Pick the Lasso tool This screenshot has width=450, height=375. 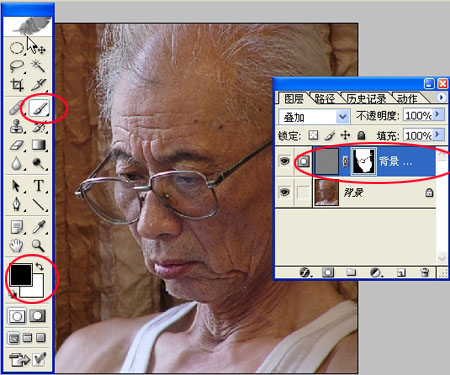tap(17, 66)
